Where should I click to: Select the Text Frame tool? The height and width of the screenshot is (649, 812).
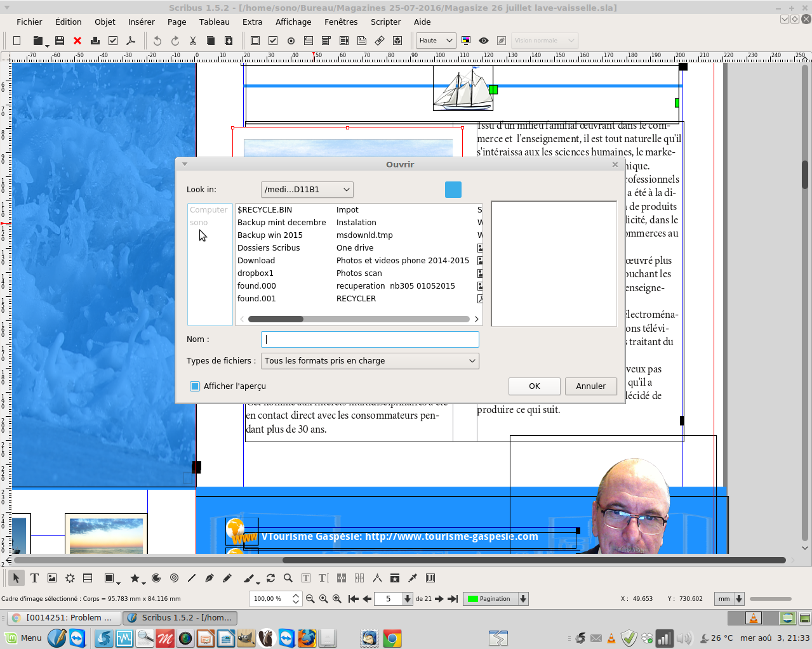34,578
